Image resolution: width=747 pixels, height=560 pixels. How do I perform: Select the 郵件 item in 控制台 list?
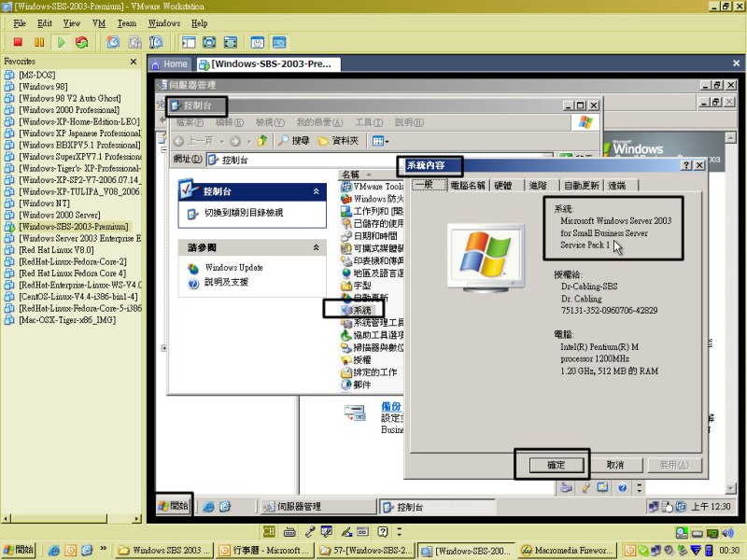(x=357, y=385)
